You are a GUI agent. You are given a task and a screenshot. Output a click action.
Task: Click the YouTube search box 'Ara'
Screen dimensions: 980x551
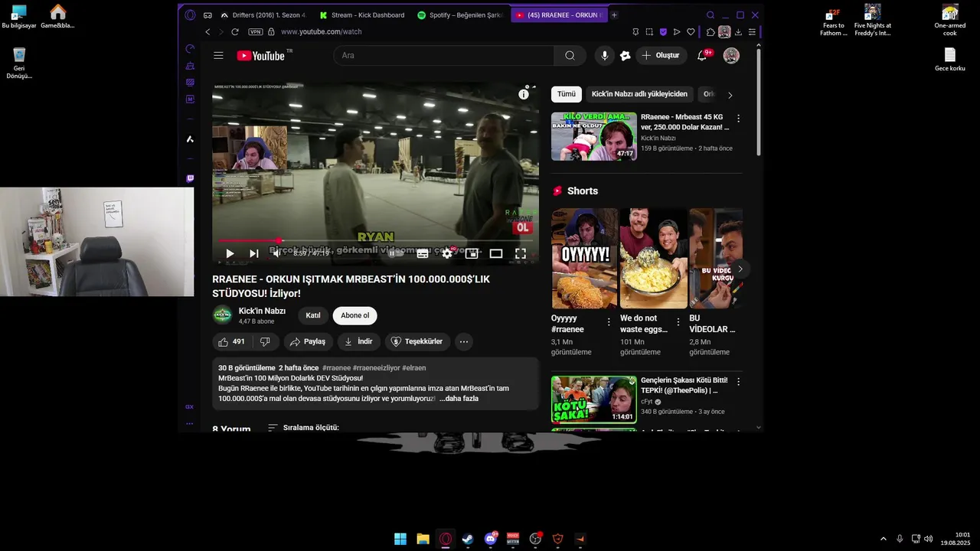point(444,55)
